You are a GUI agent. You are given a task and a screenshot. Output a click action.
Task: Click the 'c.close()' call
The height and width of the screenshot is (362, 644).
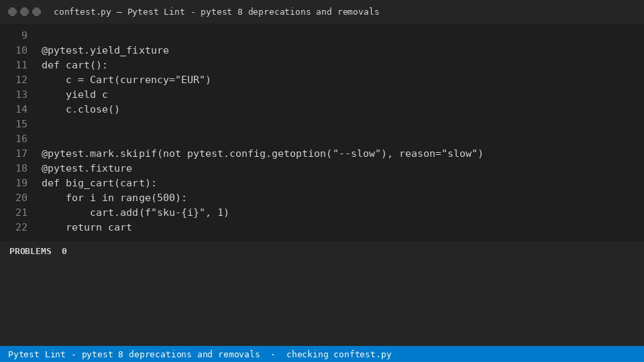tap(93, 109)
